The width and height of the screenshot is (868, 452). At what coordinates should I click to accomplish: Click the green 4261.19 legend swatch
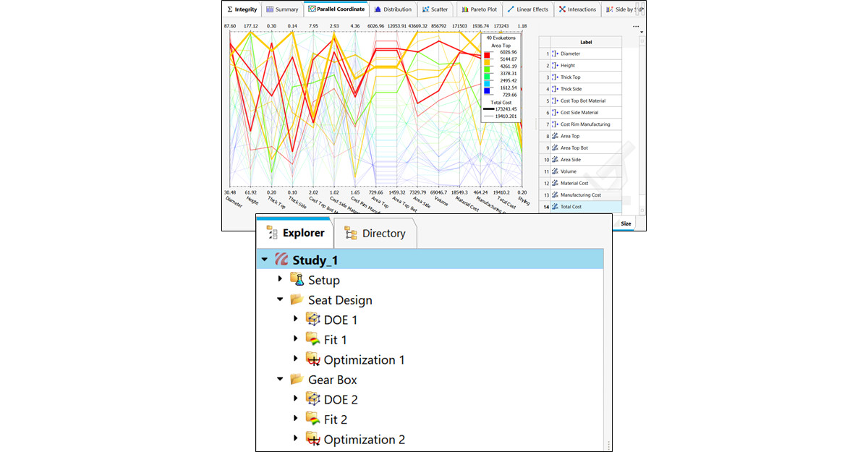[x=488, y=68]
